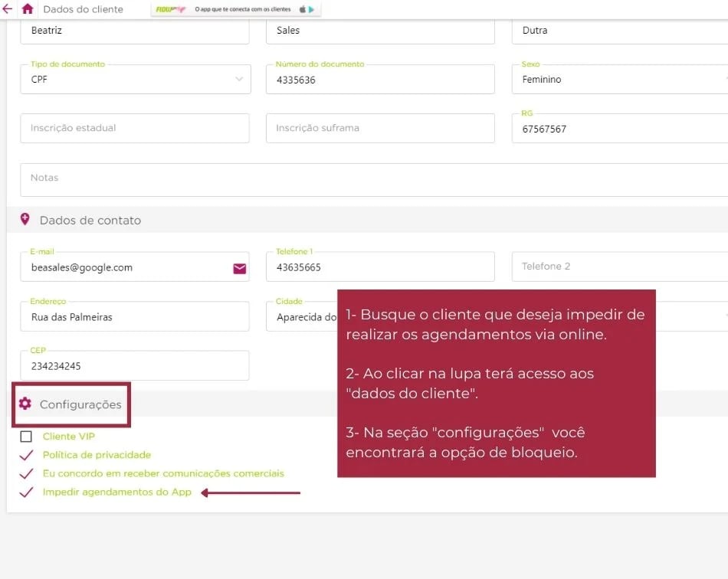The height and width of the screenshot is (579, 728).
Task: Click the Impedir agendamentos do App label
Action: [x=117, y=492]
